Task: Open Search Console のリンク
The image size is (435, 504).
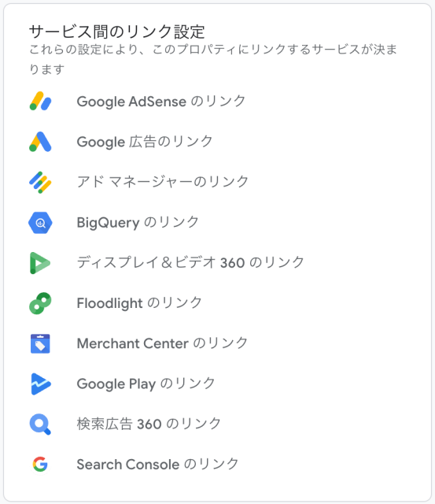Action: point(157,464)
